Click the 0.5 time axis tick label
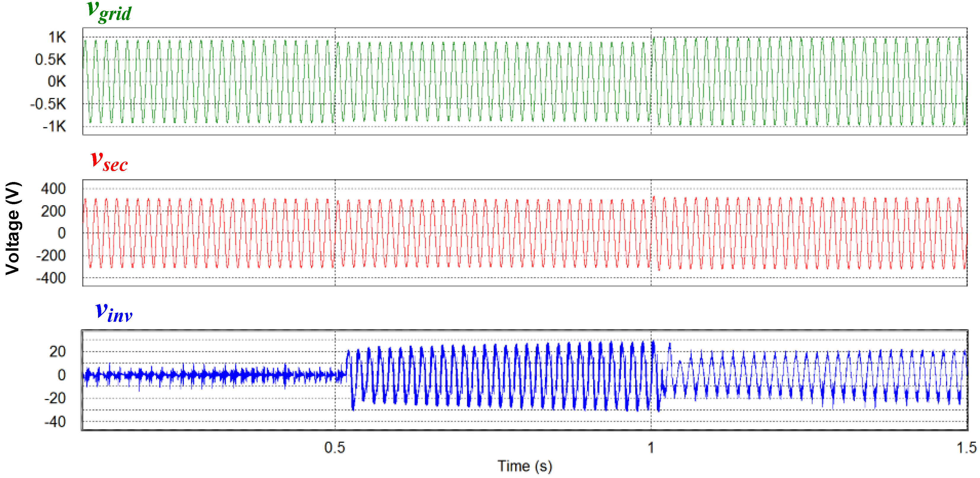Screen dimensions: 980x478 pyautogui.click(x=334, y=448)
